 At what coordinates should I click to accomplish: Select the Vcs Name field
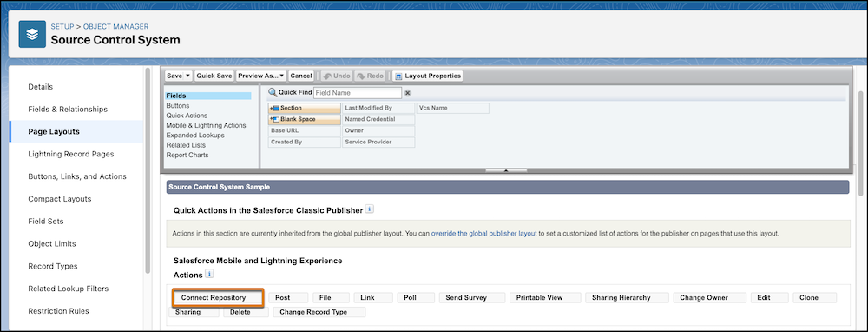(x=453, y=108)
